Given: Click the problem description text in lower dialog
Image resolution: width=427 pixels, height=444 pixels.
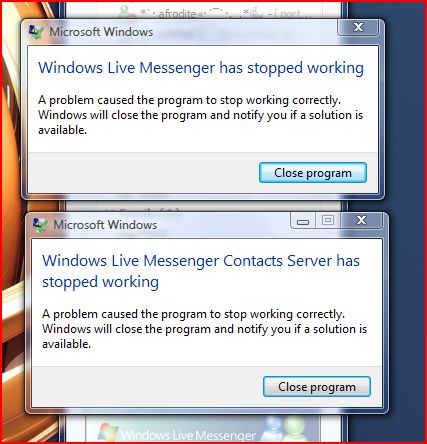Looking at the screenshot, I should click(205, 329).
